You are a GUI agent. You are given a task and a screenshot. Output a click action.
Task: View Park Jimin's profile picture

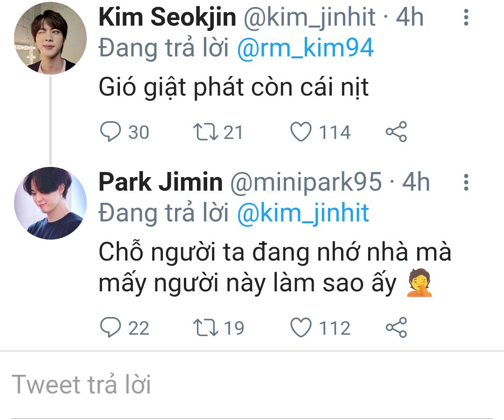tap(50, 203)
